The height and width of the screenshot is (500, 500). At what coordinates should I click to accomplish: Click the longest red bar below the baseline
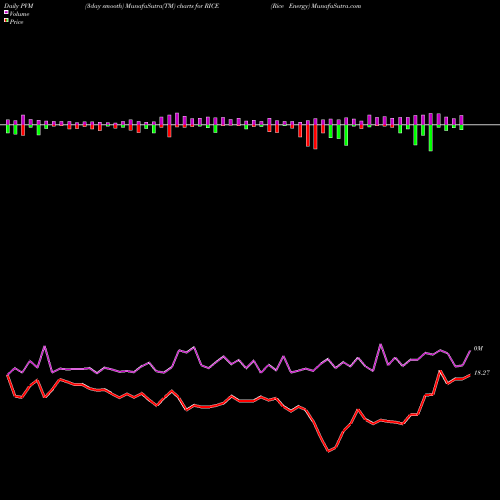click(315, 137)
